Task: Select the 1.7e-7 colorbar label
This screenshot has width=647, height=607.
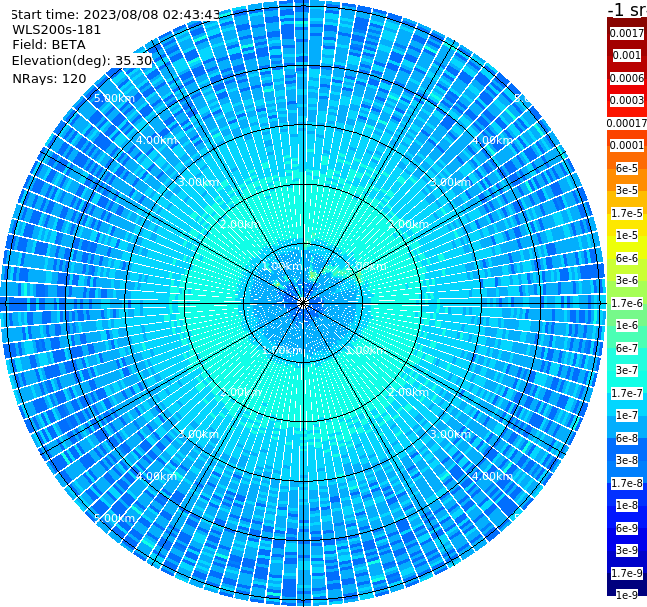Action: 627,393
